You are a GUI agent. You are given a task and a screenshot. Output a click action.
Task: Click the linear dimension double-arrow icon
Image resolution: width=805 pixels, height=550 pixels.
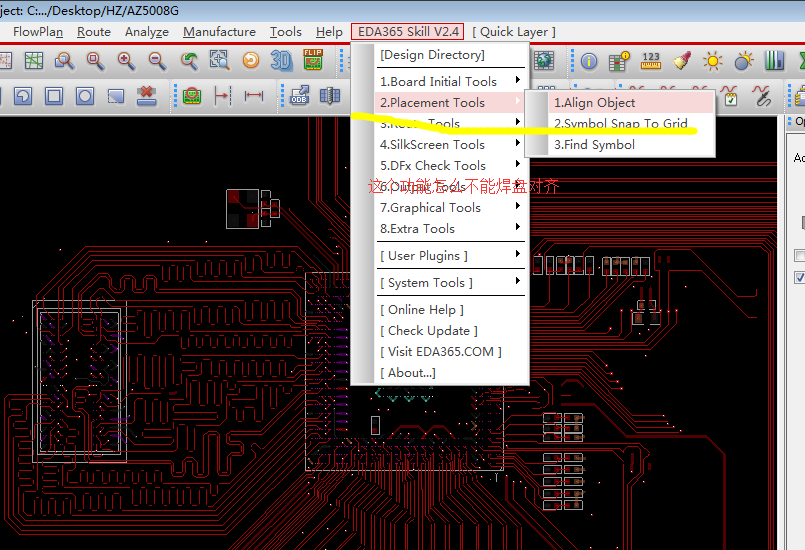click(x=254, y=96)
